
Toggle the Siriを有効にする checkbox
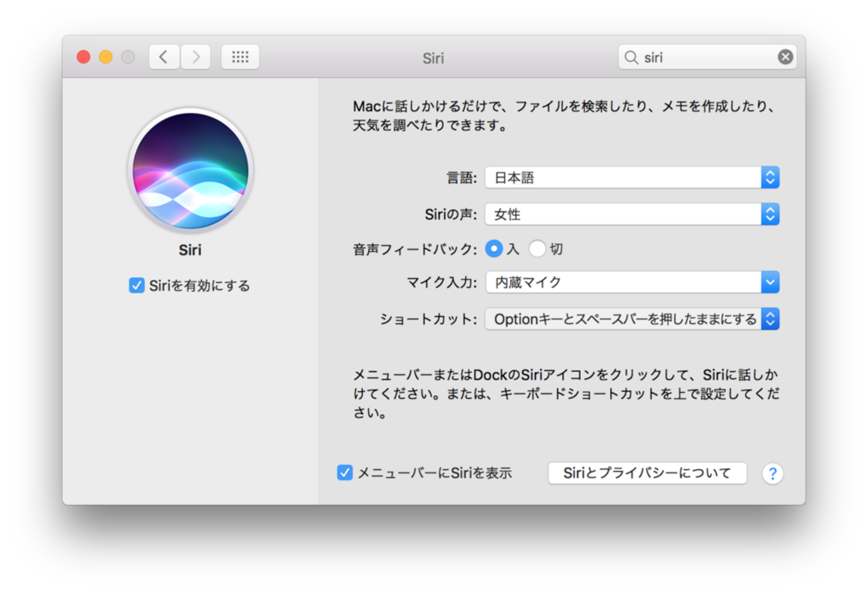[137, 286]
